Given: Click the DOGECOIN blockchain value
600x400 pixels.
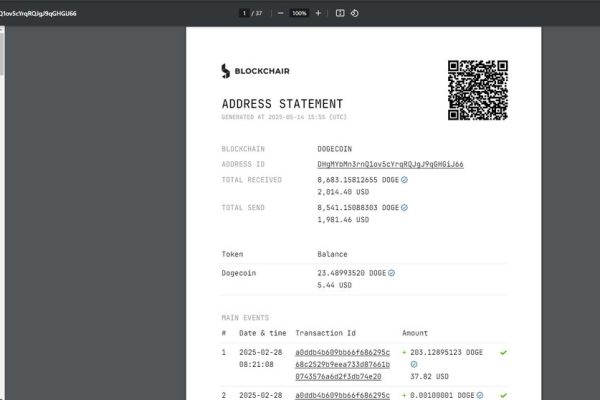Looking at the screenshot, I should point(334,149).
